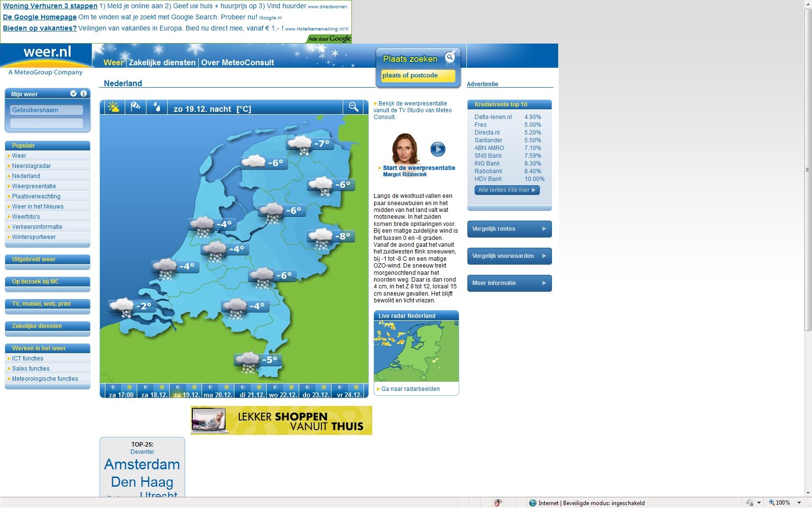Select the sun icon for vr 24.12.

356,388
